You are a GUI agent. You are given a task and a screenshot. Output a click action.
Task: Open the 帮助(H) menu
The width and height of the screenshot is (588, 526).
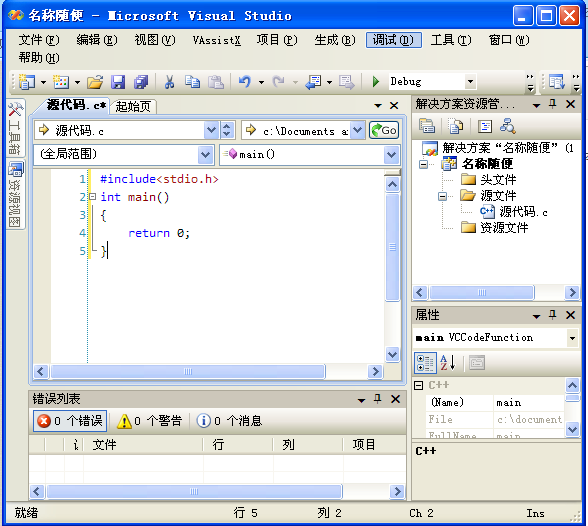click(39, 58)
